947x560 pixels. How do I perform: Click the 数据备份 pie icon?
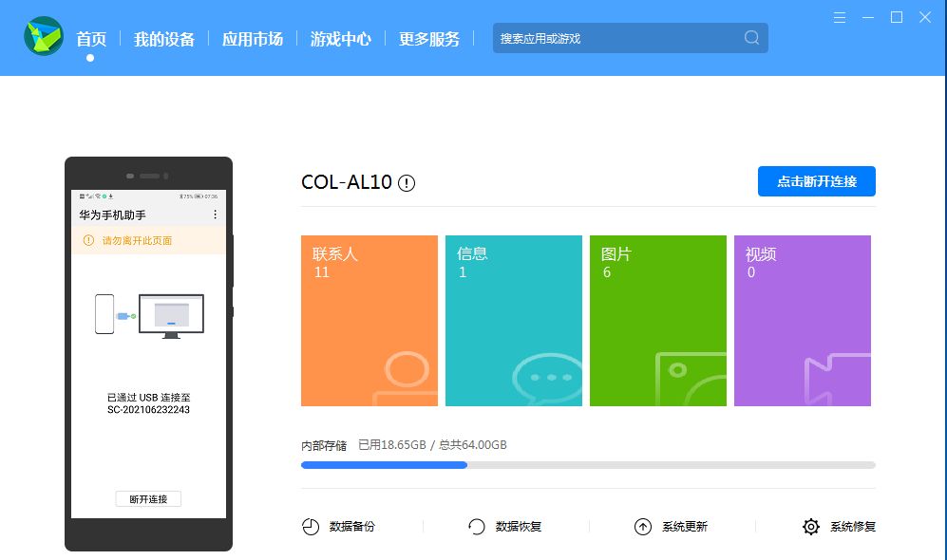tap(311, 527)
